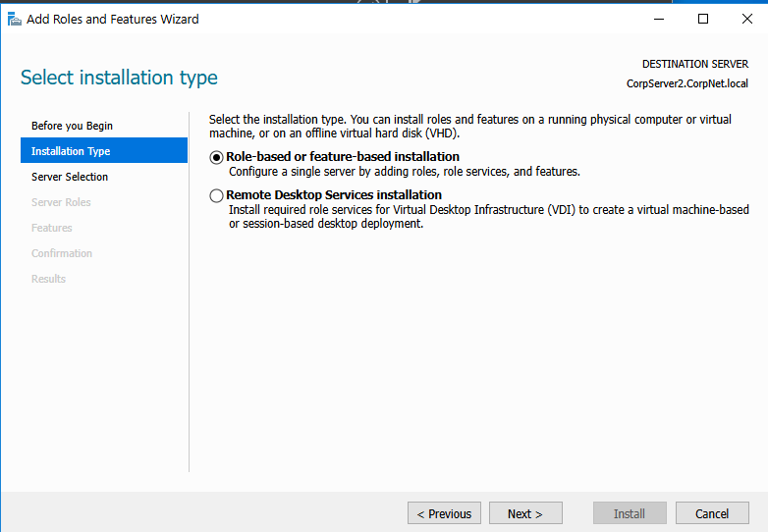Minimize the Add Roles and Features Wizard window
The height and width of the screenshot is (532, 768).
(657, 19)
